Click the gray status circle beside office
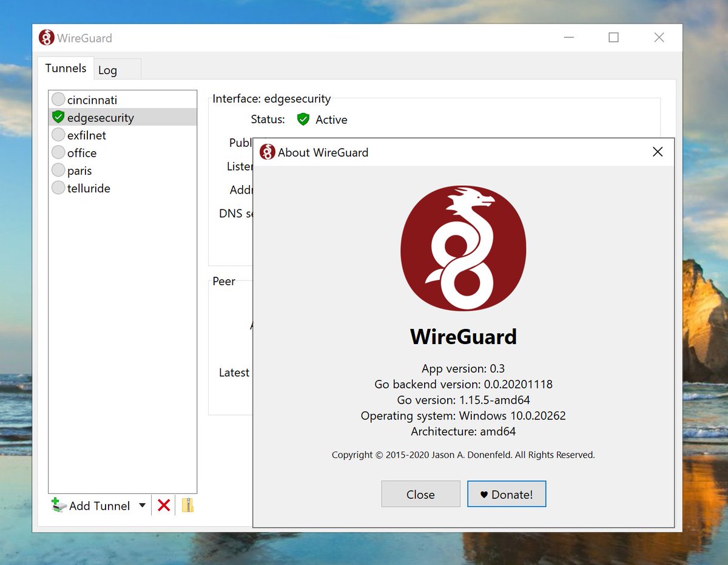The image size is (728, 565). tap(58, 152)
